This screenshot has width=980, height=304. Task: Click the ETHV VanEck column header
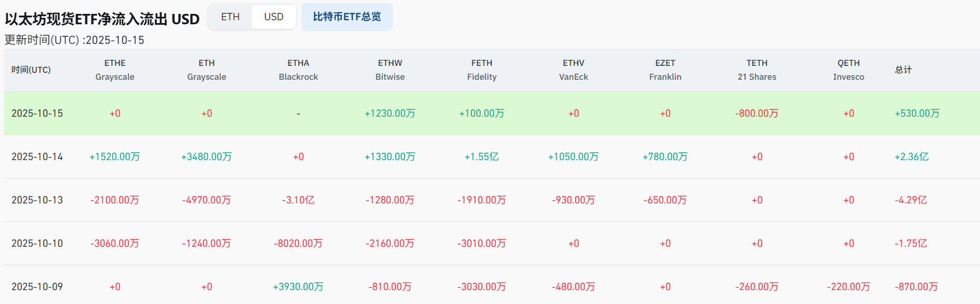tap(573, 70)
